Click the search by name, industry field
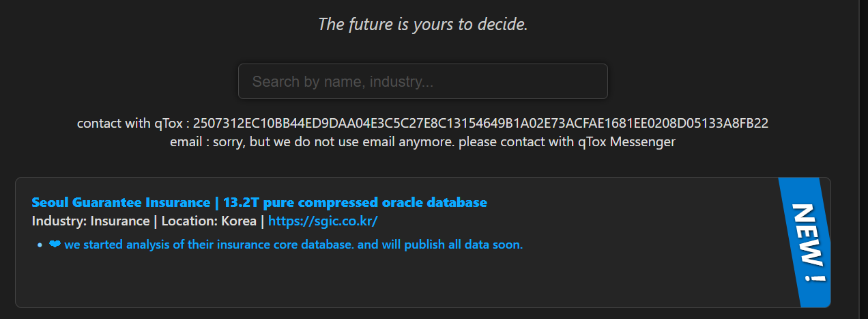This screenshot has width=868, height=319. [422, 81]
